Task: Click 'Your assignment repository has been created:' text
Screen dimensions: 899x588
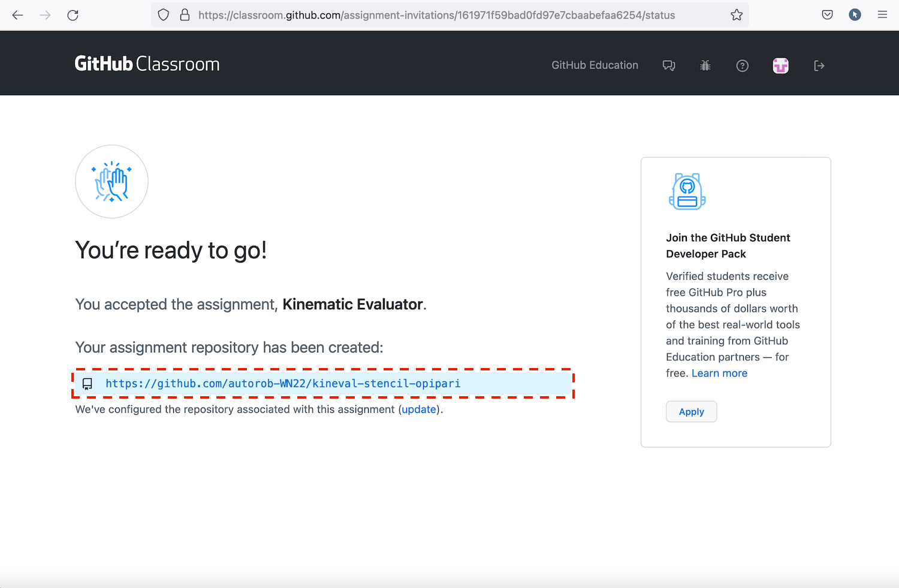Action: [x=229, y=348]
